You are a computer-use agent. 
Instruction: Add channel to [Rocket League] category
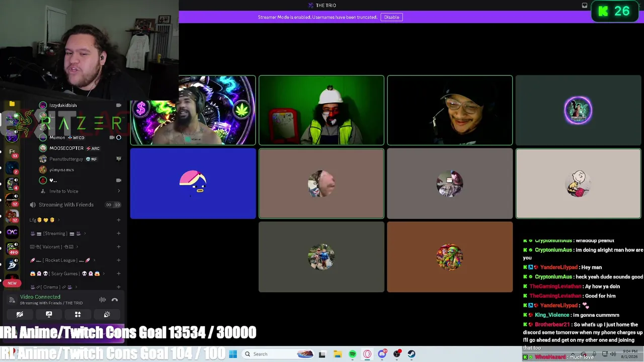[x=119, y=260]
